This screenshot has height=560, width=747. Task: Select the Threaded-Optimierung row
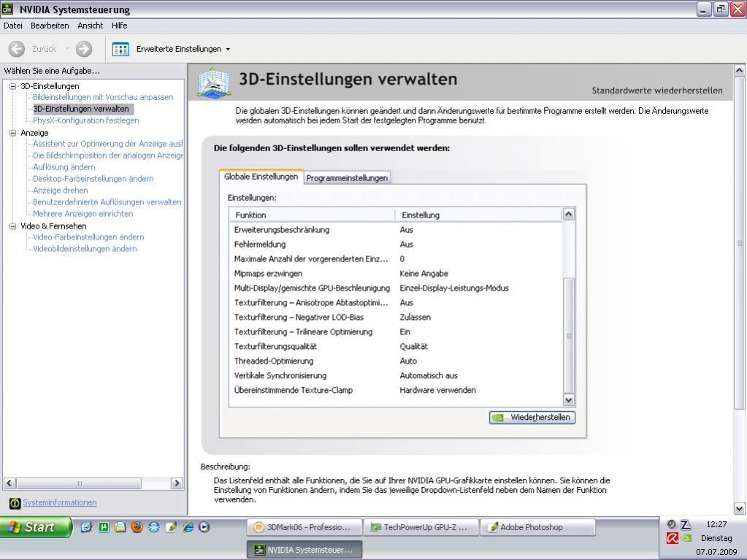[396, 361]
